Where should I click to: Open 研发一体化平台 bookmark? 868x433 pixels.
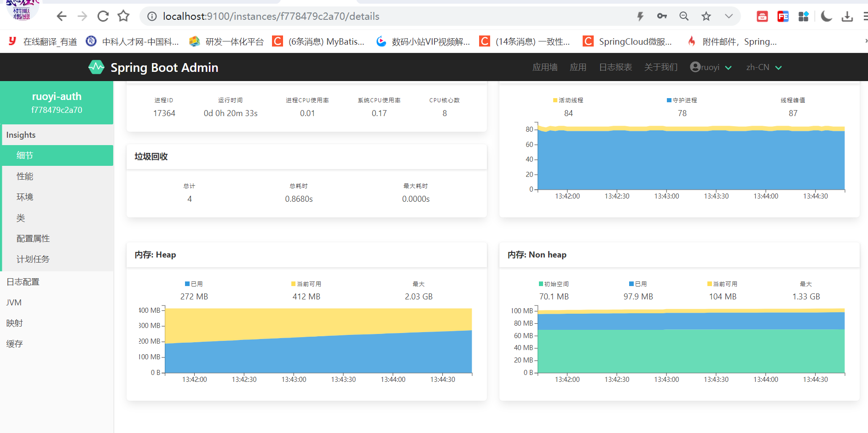[226, 41]
